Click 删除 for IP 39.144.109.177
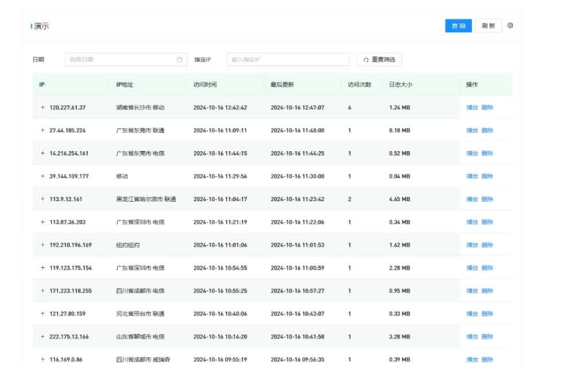The width and height of the screenshot is (588, 369). pyautogui.click(x=488, y=176)
